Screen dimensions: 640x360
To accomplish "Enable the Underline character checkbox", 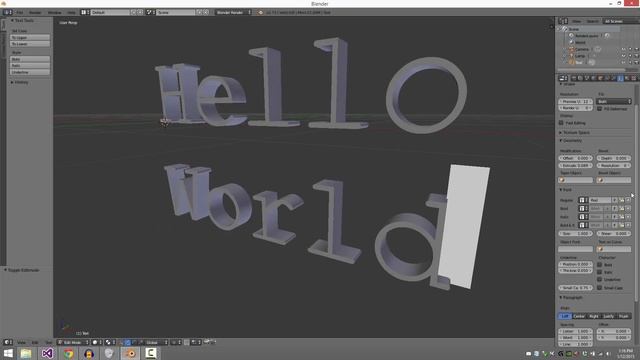I will coord(600,279).
